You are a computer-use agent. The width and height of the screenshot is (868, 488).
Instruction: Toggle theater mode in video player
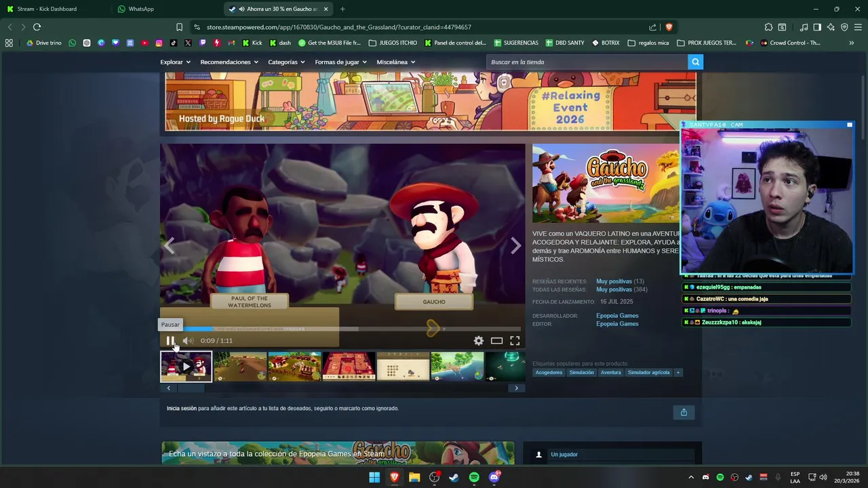tap(497, 341)
